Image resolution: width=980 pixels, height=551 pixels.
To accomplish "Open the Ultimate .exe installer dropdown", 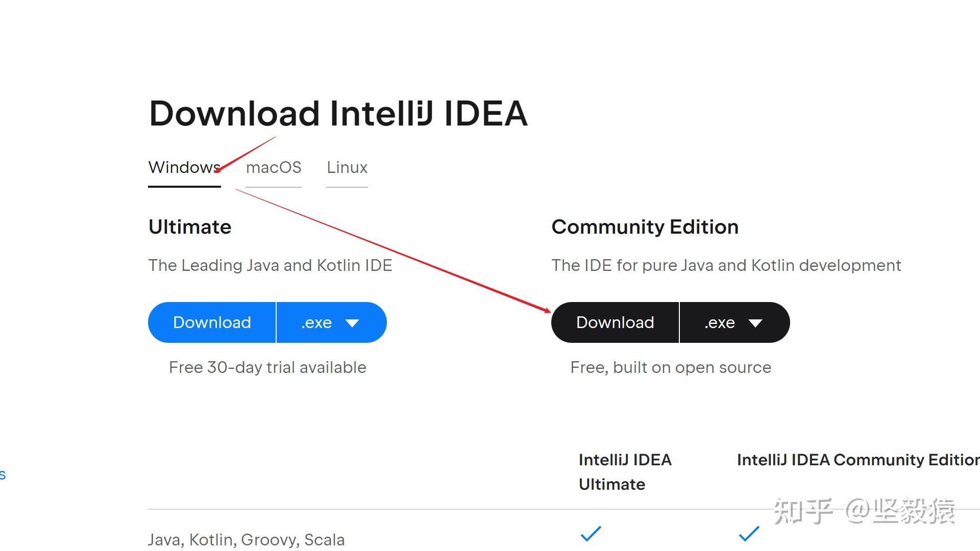I will (x=331, y=322).
